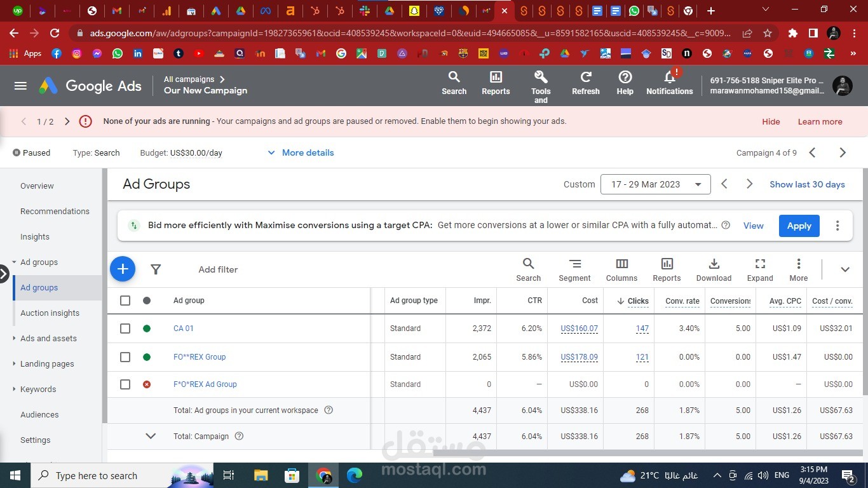Go to next campaign arrow
Screen dimensions: 868x488
click(x=843, y=152)
